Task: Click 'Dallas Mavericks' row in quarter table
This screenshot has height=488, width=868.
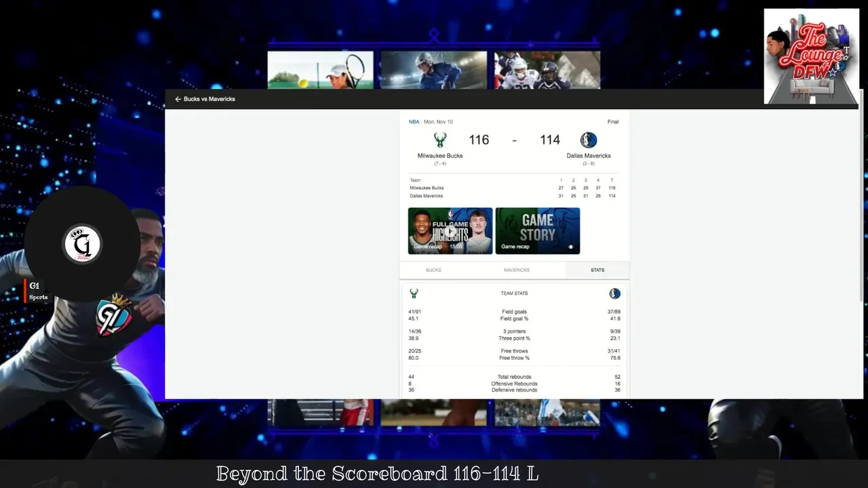Action: pyautogui.click(x=514, y=196)
